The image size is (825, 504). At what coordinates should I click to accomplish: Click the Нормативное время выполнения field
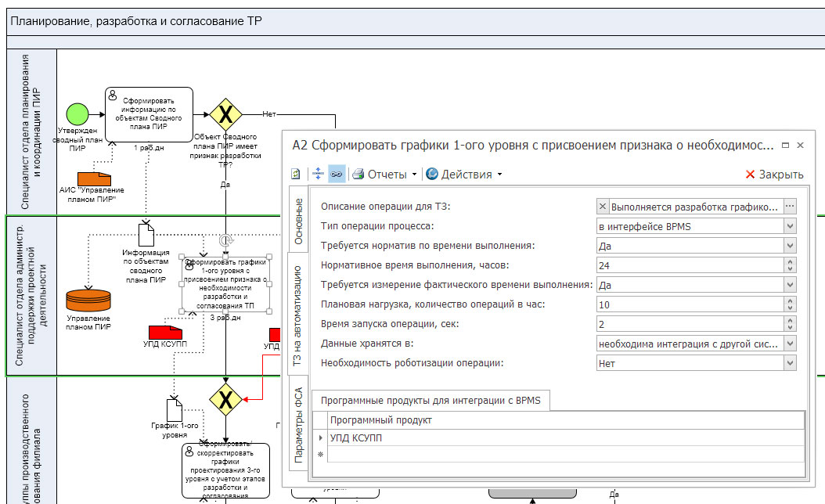[689, 265]
